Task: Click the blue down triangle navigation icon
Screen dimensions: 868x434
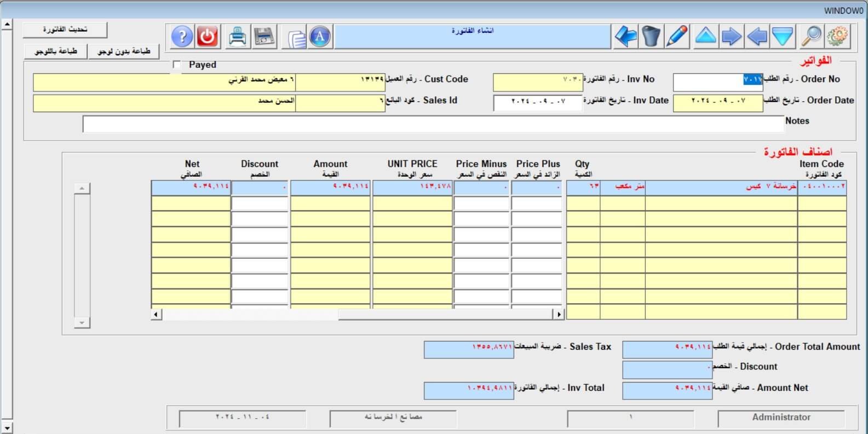Action: [783, 37]
